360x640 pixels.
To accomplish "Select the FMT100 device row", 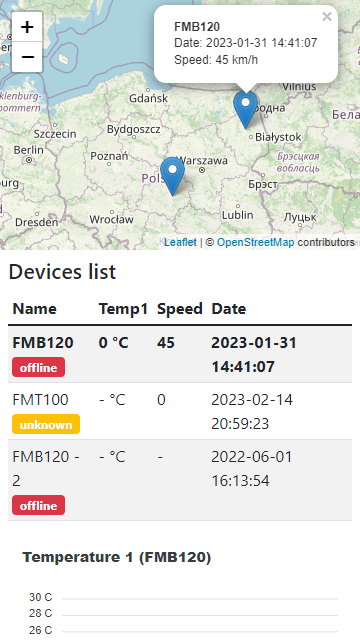I will pos(180,411).
